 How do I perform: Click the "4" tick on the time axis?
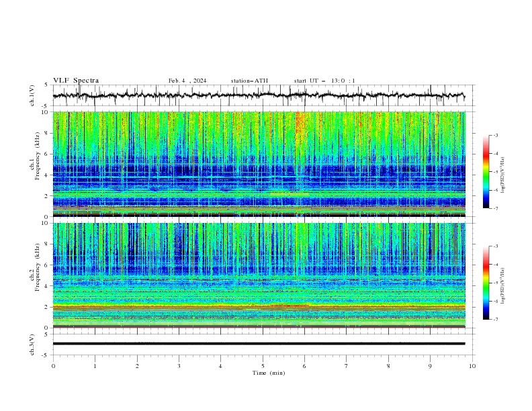(220, 366)
